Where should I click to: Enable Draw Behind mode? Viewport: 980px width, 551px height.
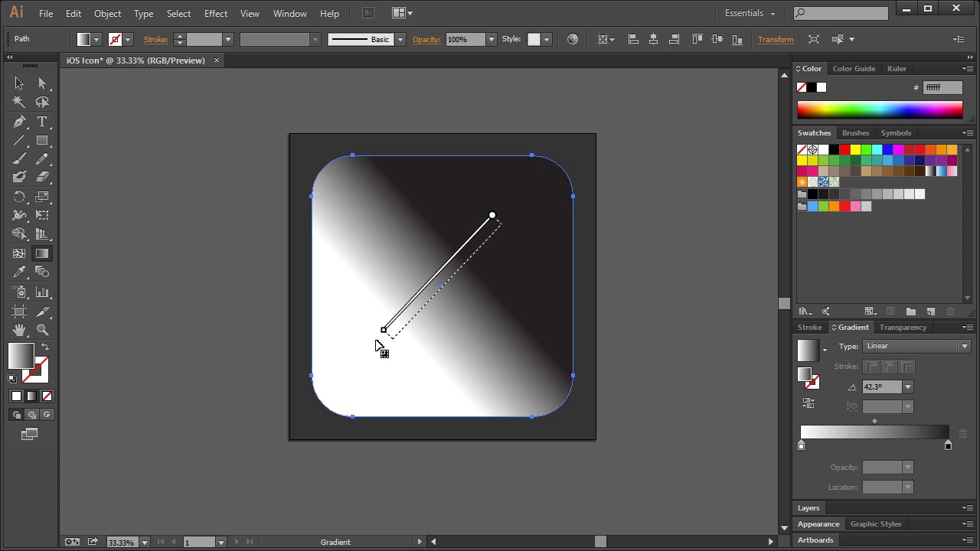[x=31, y=414]
